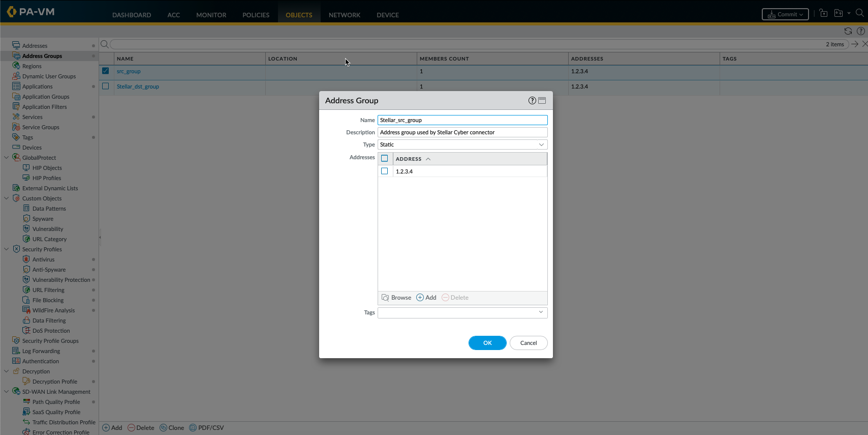This screenshot has height=435, width=868.
Task: Open the Type dropdown showing Static
Action: point(462,145)
